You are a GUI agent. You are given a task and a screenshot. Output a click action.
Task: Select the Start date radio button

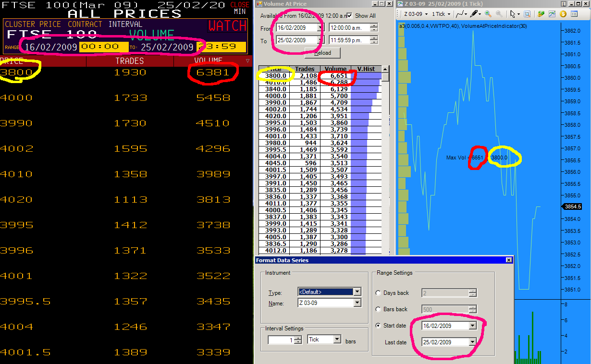click(378, 326)
